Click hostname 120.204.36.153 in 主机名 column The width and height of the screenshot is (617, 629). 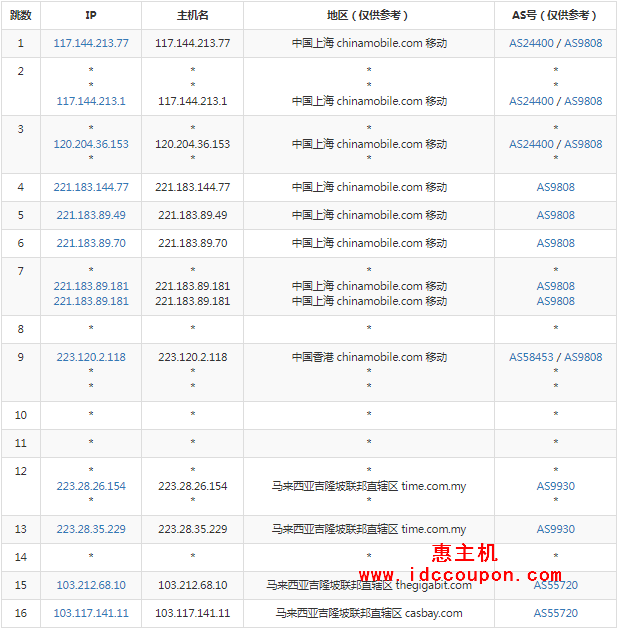pos(193,144)
